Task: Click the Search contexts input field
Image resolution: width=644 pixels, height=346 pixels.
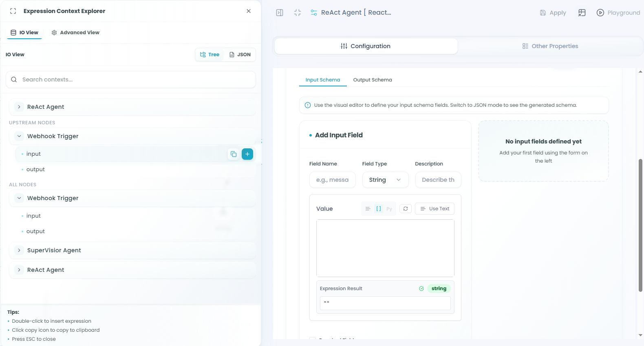Action: pos(131,79)
